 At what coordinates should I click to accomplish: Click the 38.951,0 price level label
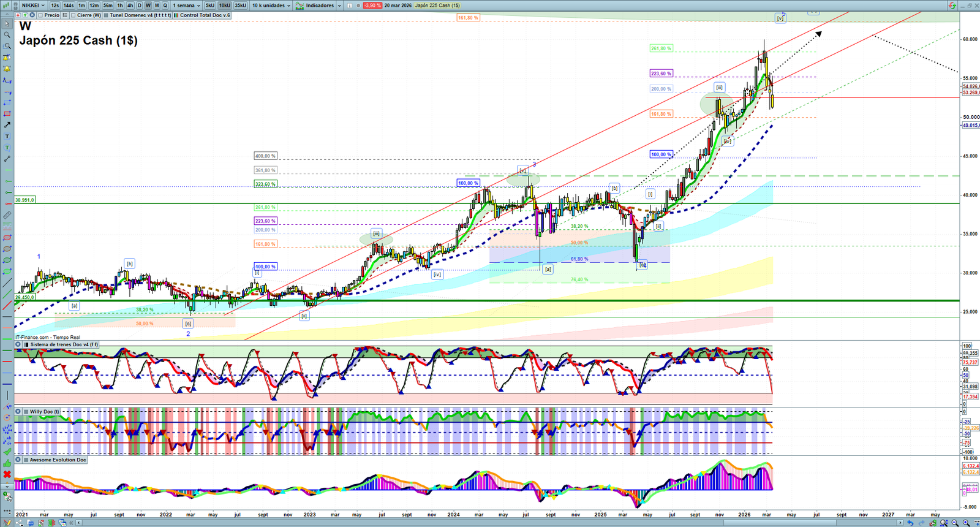[25, 200]
